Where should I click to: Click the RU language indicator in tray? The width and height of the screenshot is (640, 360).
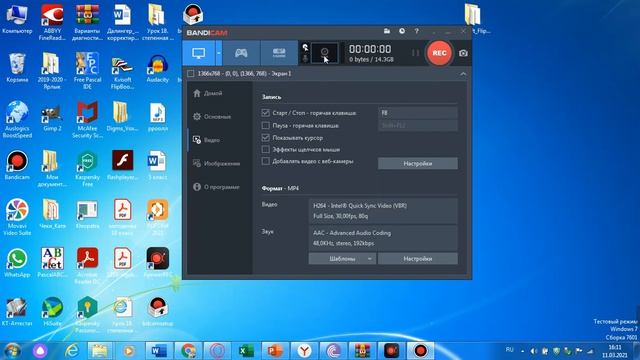[x=509, y=350]
